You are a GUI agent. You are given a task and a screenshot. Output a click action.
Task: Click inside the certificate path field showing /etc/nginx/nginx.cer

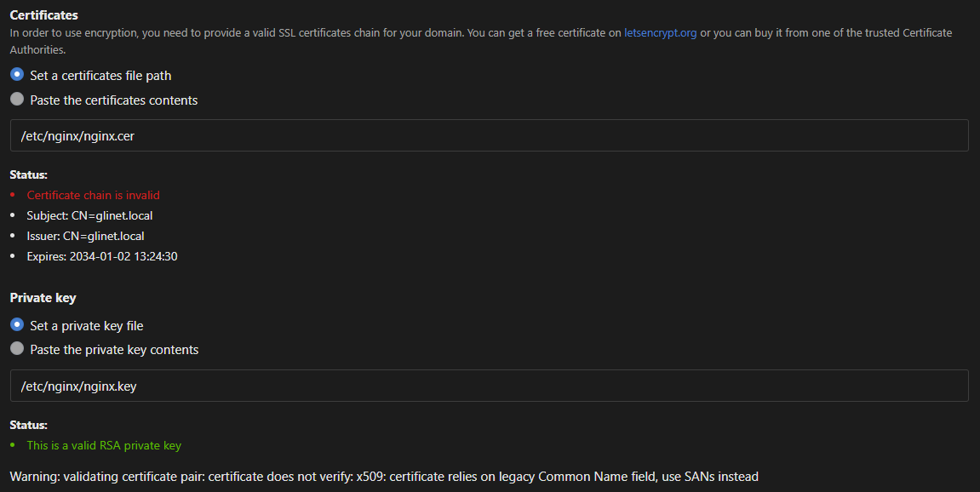[490, 134]
